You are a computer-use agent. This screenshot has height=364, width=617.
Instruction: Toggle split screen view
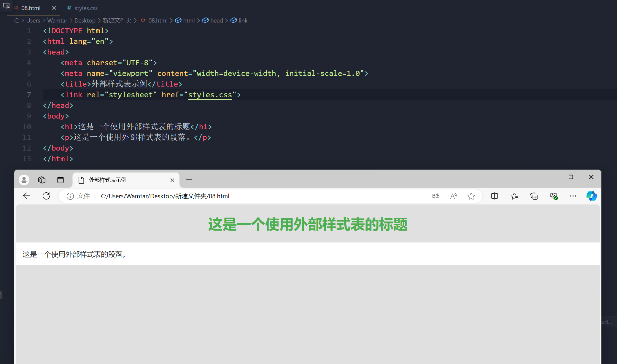click(494, 196)
